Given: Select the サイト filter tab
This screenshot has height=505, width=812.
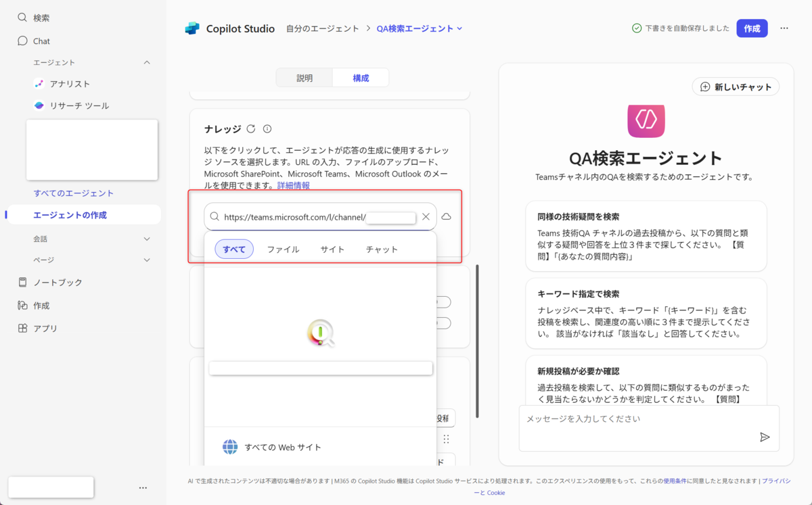Looking at the screenshot, I should [x=332, y=249].
